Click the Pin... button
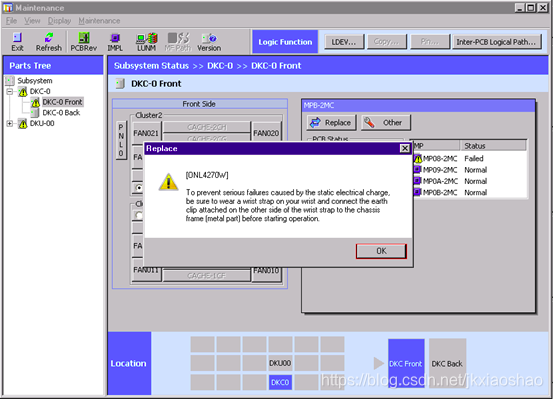Image resolution: width=553 pixels, height=399 pixels. pos(430,42)
